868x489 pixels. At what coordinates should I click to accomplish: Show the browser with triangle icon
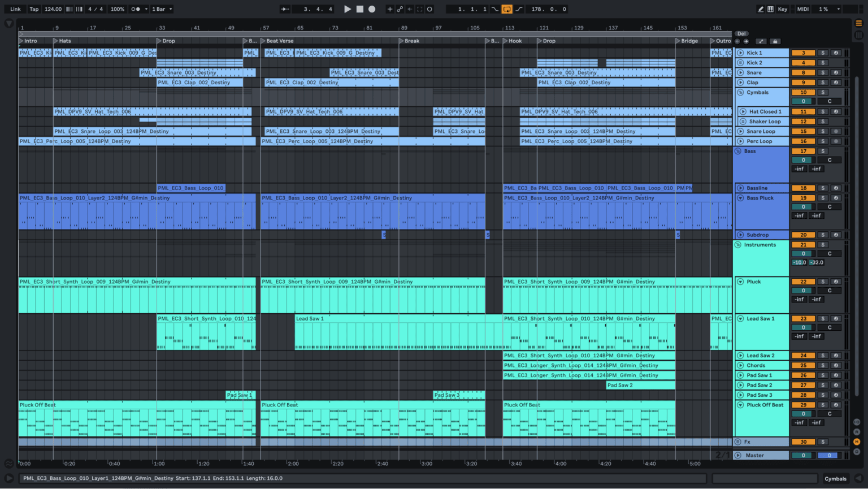coord(9,23)
